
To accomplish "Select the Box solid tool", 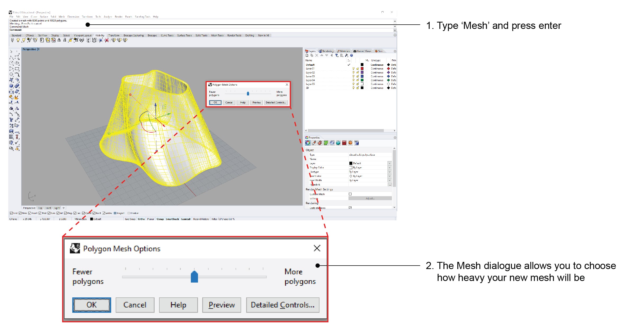I will (x=11, y=86).
